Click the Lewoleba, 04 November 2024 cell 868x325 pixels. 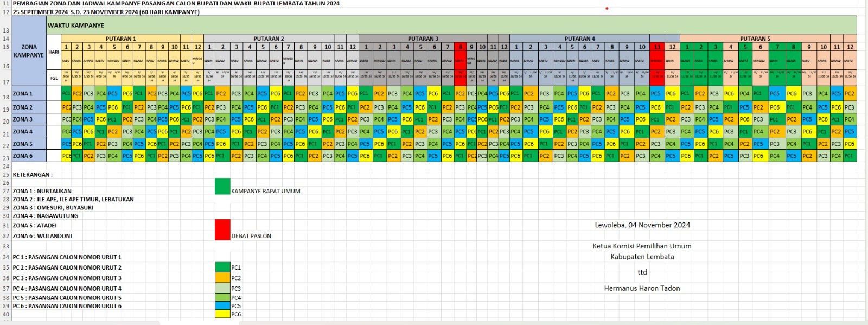pos(642,225)
